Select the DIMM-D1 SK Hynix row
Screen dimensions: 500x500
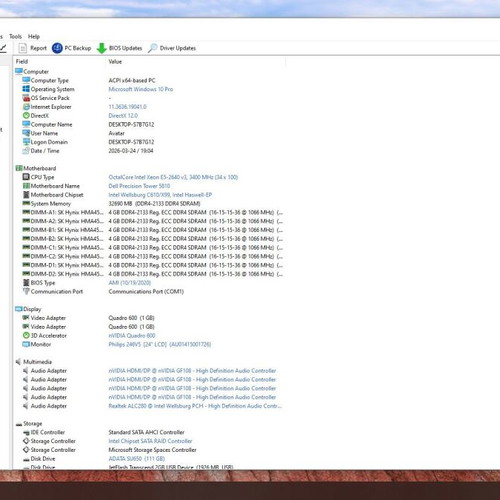click(x=152, y=265)
